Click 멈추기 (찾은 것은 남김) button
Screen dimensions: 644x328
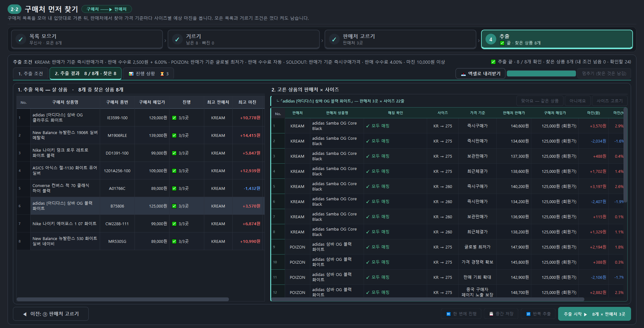click(x=604, y=73)
